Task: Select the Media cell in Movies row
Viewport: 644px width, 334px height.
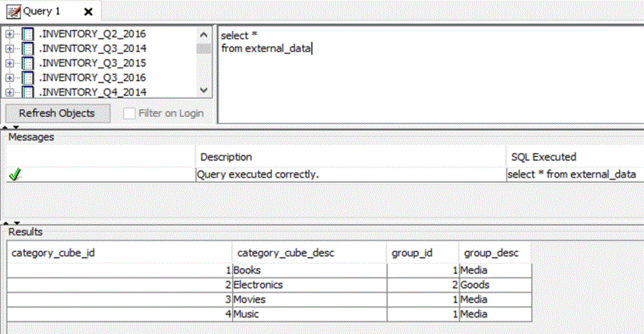Action: coord(495,300)
